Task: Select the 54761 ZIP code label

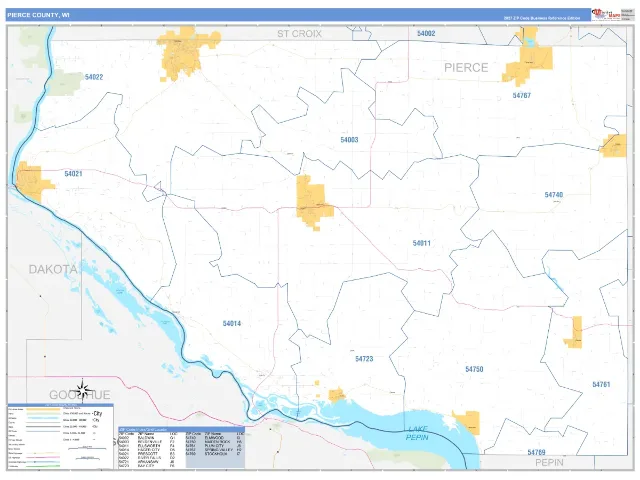Action: [601, 384]
